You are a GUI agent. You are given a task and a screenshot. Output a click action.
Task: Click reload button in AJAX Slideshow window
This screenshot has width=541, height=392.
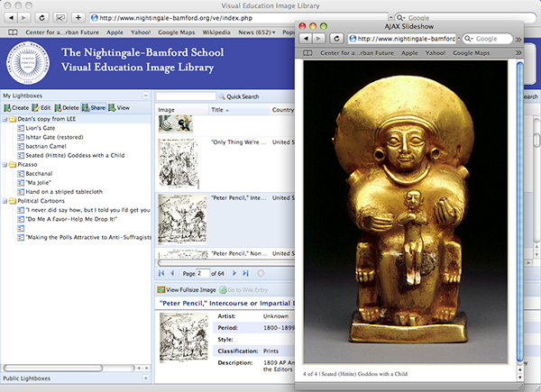point(336,39)
